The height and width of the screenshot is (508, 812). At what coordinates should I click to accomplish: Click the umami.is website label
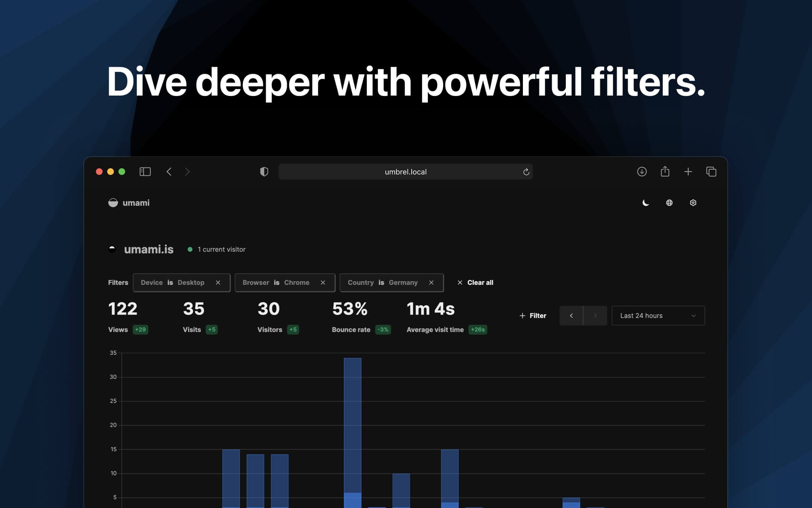[x=148, y=249]
